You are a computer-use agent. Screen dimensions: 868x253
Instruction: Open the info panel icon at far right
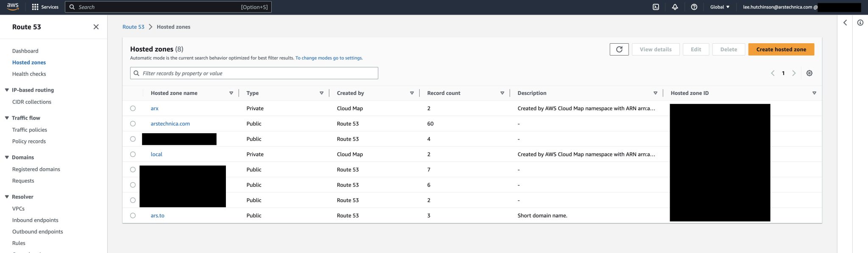pos(860,23)
